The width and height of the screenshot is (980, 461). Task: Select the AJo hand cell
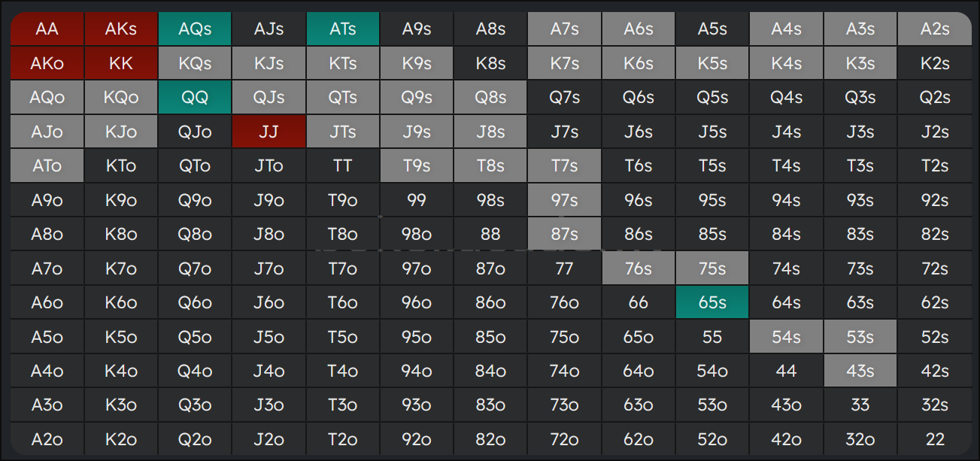pos(47,132)
